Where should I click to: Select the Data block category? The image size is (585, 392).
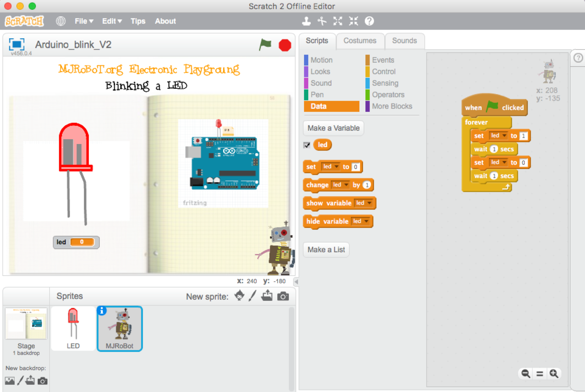click(331, 106)
